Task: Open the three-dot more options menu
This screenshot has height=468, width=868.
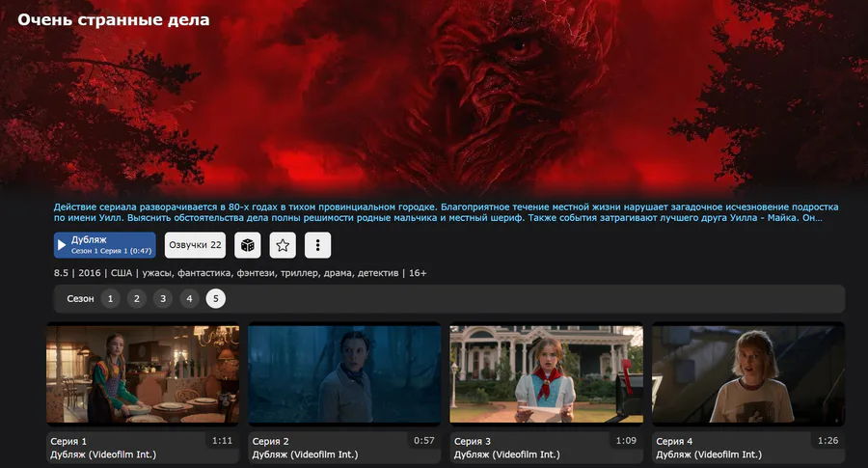Action: pyautogui.click(x=317, y=245)
